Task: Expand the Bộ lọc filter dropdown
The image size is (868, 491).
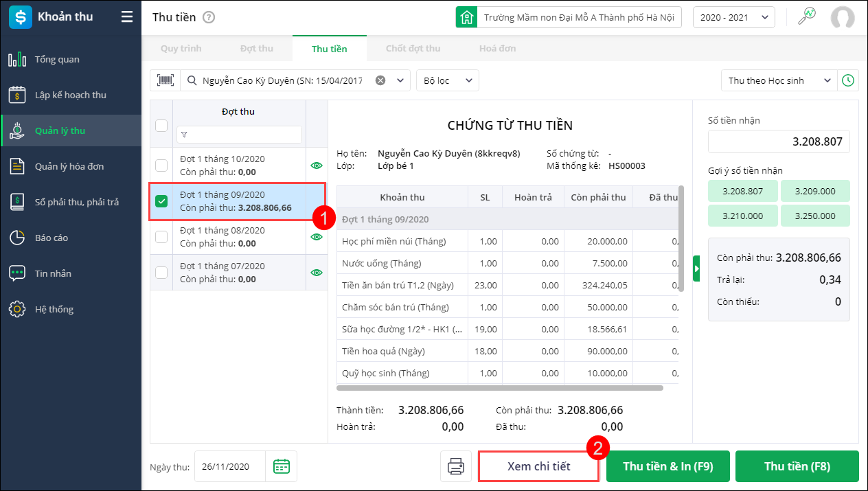Action: pos(448,80)
